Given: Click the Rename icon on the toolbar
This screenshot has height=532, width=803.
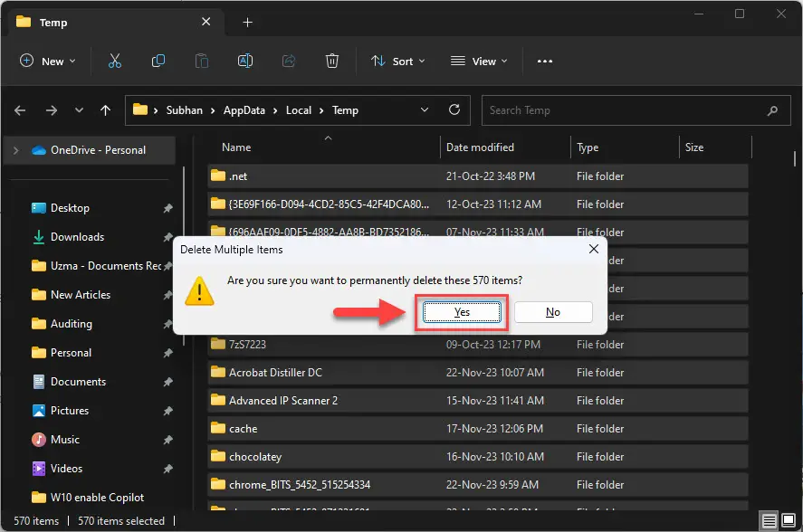Looking at the screenshot, I should [245, 61].
